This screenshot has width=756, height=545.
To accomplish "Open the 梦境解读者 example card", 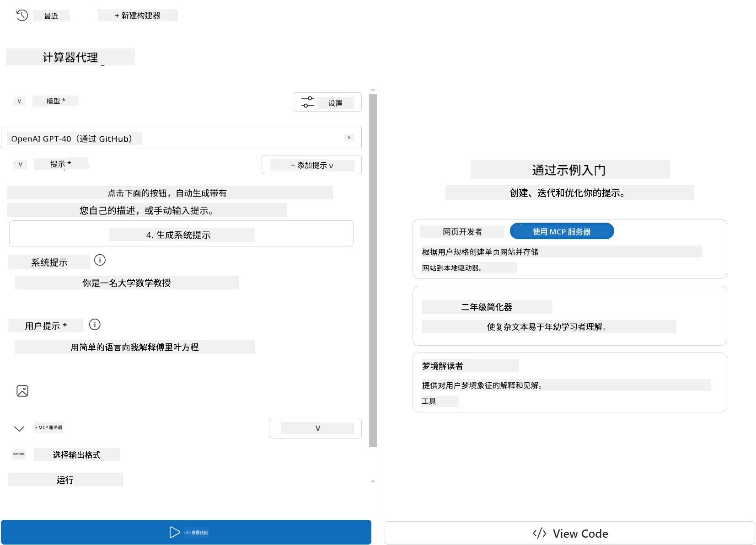I will 569,382.
